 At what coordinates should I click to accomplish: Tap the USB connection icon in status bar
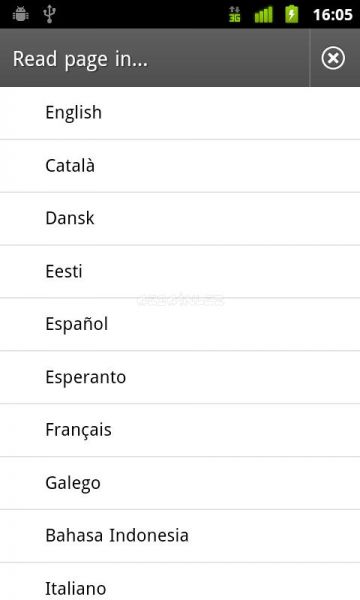pyautogui.click(x=49, y=14)
